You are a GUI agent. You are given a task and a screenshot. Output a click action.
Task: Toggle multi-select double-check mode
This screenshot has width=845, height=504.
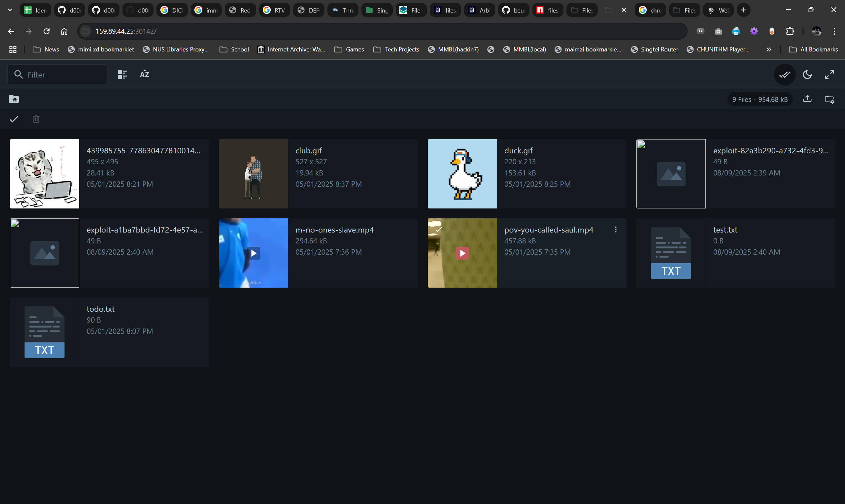pos(785,74)
